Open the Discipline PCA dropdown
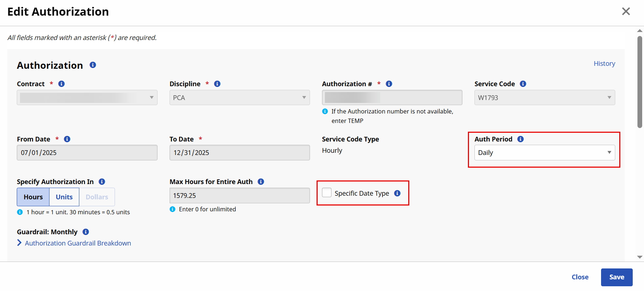Screen dimensions: 644x291 239,97
